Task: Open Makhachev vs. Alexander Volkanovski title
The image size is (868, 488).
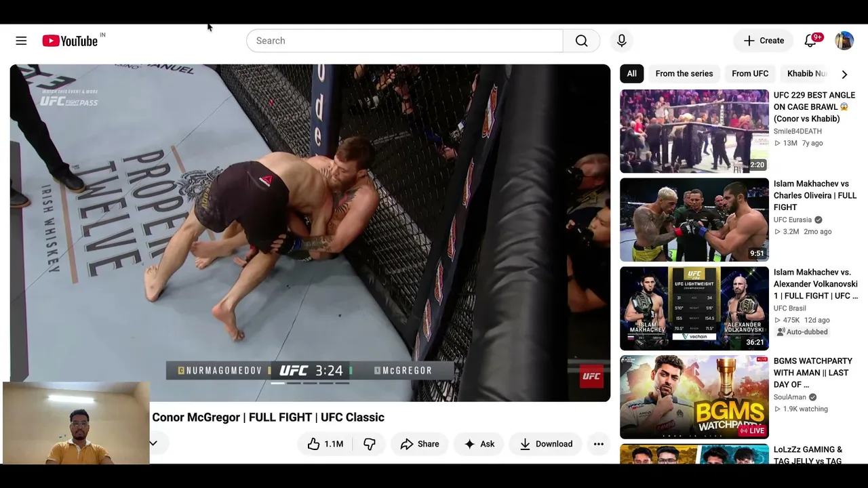Action: click(816, 284)
